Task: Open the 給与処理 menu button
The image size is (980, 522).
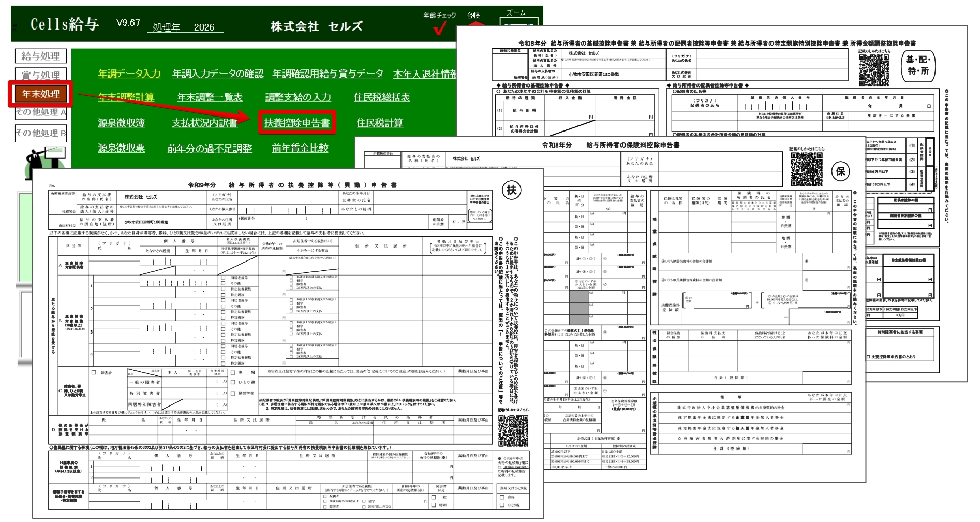Action: click(41, 56)
